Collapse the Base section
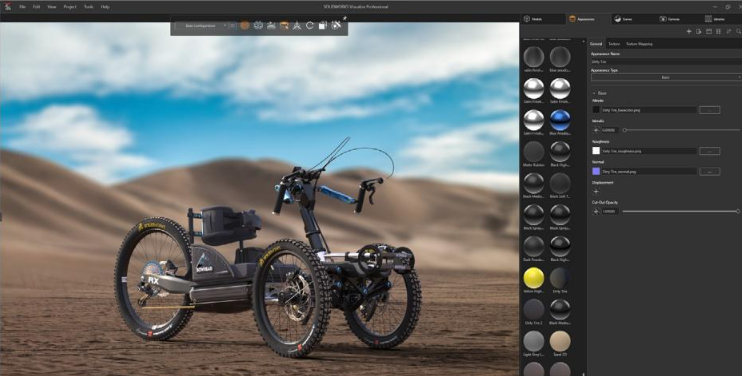The image size is (742, 376). [x=594, y=93]
